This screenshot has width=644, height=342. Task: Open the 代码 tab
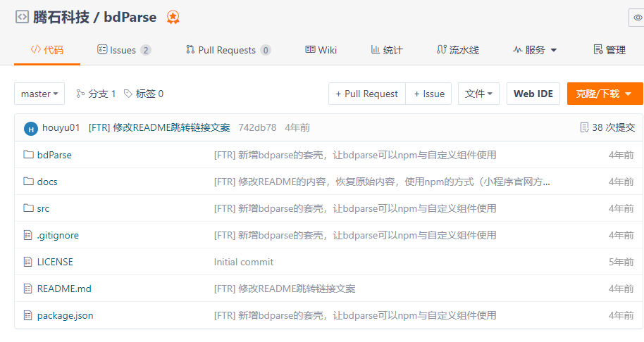coord(47,50)
